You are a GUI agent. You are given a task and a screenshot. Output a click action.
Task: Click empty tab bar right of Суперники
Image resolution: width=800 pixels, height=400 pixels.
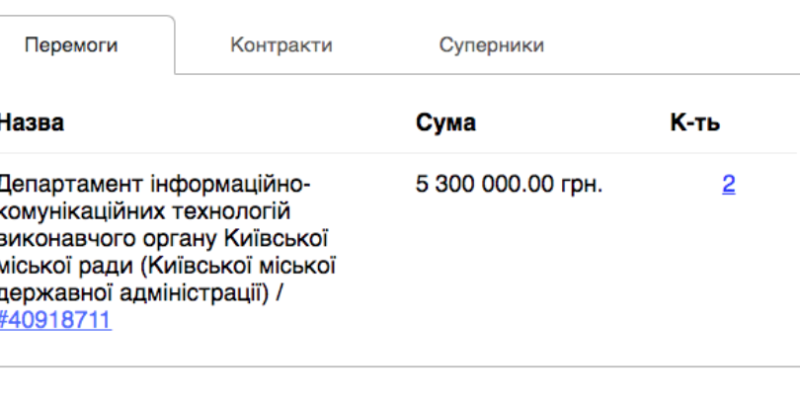coord(680,45)
